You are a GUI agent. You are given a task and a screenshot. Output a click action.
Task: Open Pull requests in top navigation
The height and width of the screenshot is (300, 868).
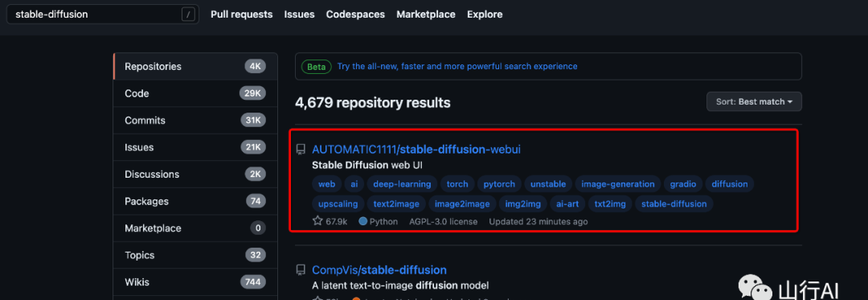241,14
